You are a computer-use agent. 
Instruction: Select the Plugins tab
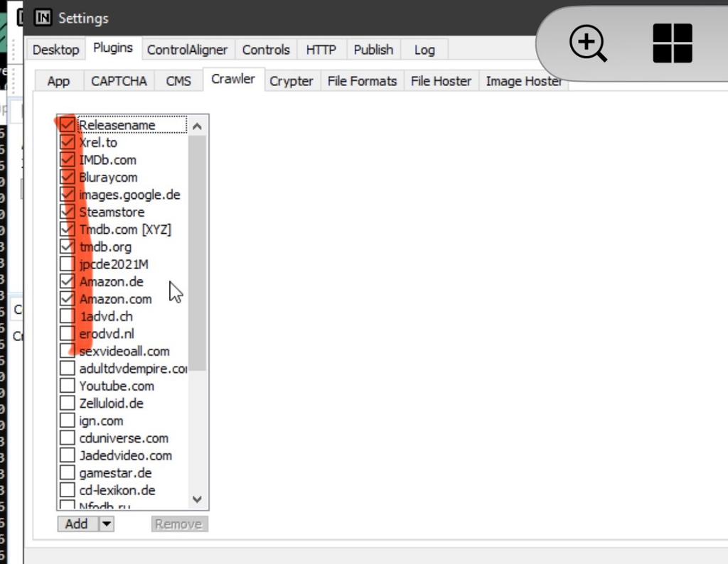tap(113, 48)
